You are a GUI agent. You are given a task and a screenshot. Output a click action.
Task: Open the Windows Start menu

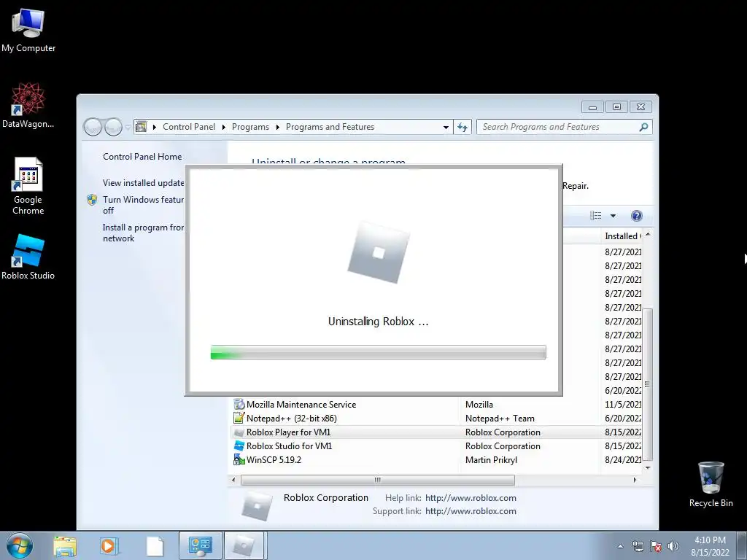[x=20, y=545]
